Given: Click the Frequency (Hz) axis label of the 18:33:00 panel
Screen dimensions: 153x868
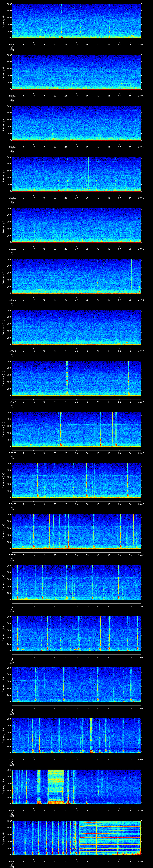Looking at the screenshot, I should point(3,429).
